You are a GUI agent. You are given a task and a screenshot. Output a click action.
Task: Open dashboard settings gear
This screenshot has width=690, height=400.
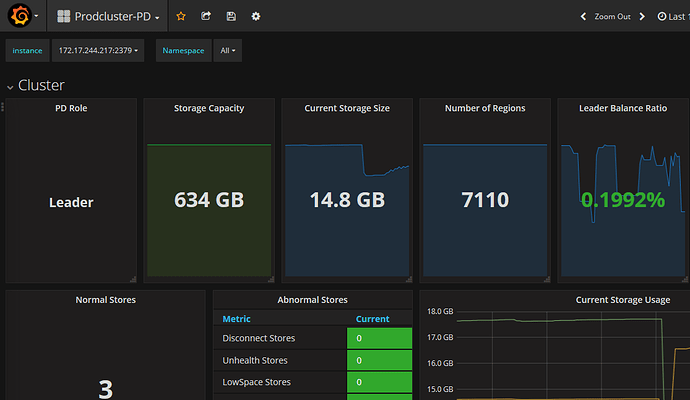coord(256,16)
